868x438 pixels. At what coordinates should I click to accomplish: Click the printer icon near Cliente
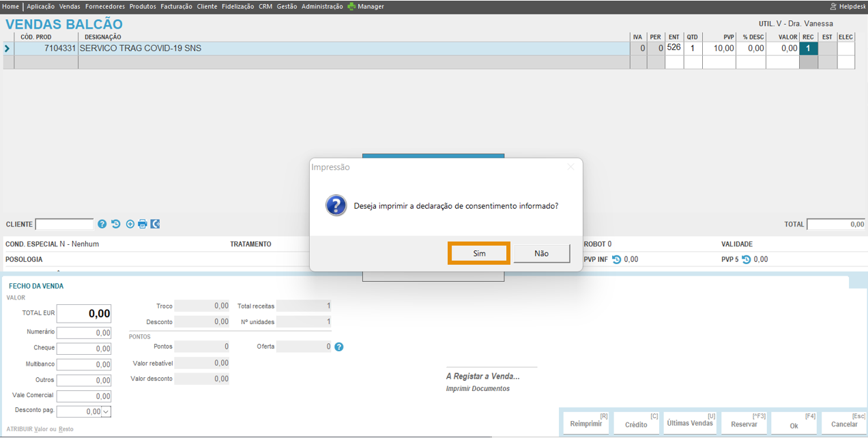[x=143, y=224]
